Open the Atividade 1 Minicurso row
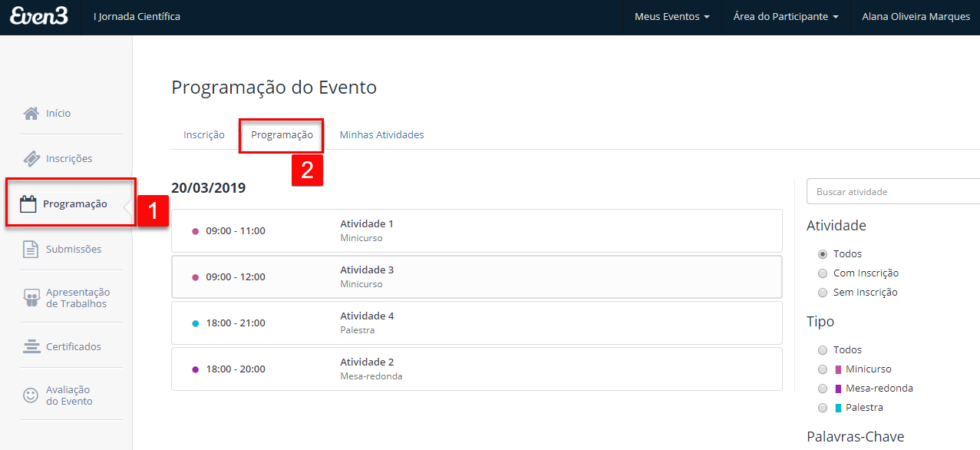The height and width of the screenshot is (450, 980). coord(477,231)
